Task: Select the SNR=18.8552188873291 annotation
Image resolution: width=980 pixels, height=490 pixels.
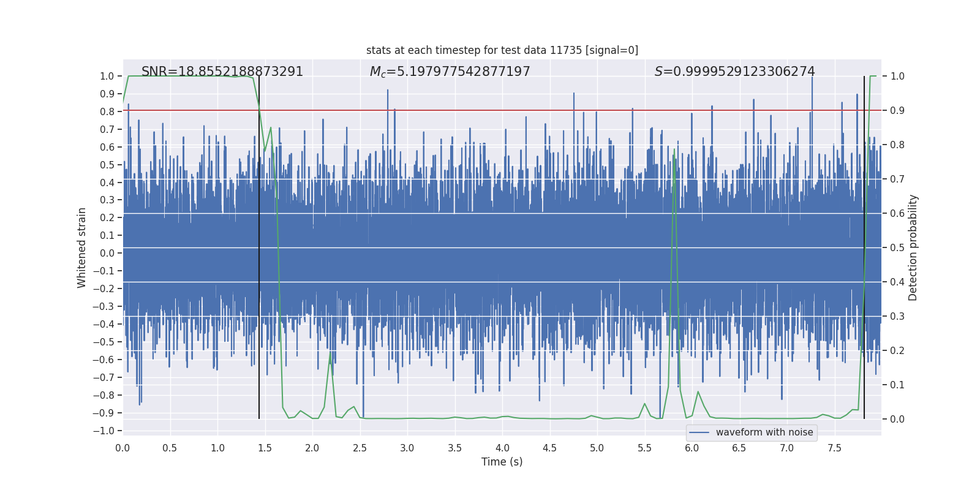Action: click(222, 72)
